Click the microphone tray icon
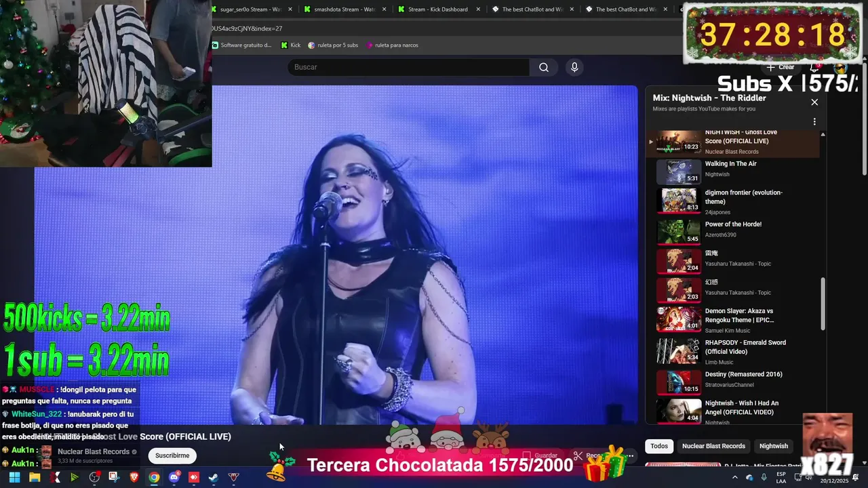The height and width of the screenshot is (488, 868). click(764, 477)
